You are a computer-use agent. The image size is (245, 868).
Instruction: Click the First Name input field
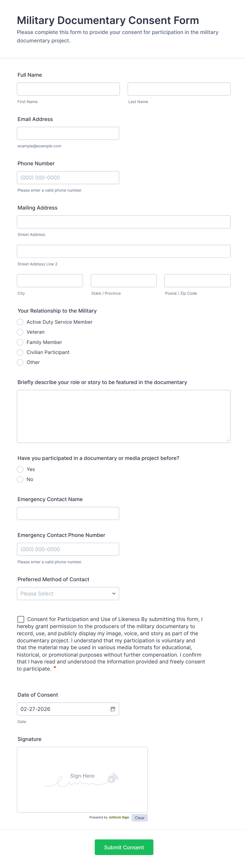coord(68,89)
